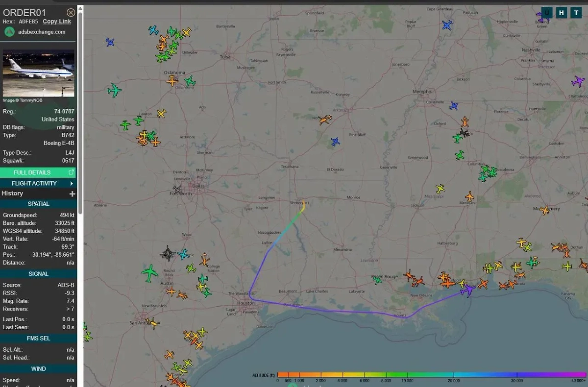
Task: Click the adsbexchange.com logo icon
Action: [x=9, y=32]
